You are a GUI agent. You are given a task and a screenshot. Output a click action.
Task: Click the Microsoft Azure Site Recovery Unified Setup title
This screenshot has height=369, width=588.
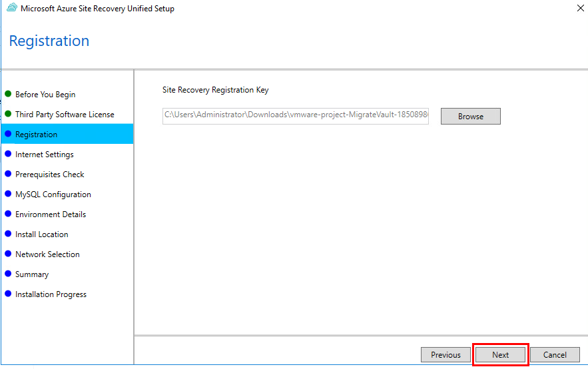click(x=97, y=8)
